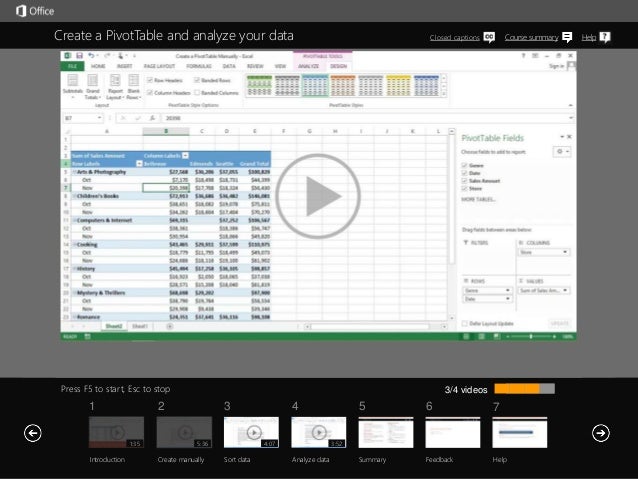Add a new sheet with plus icon
The height and width of the screenshot is (479, 638).
click(170, 326)
